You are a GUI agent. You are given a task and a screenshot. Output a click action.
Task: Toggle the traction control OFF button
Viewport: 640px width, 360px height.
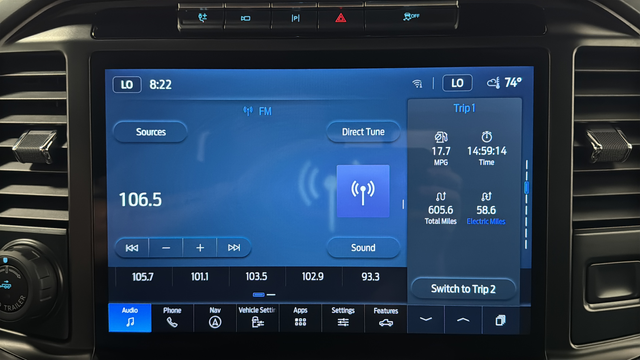411,17
